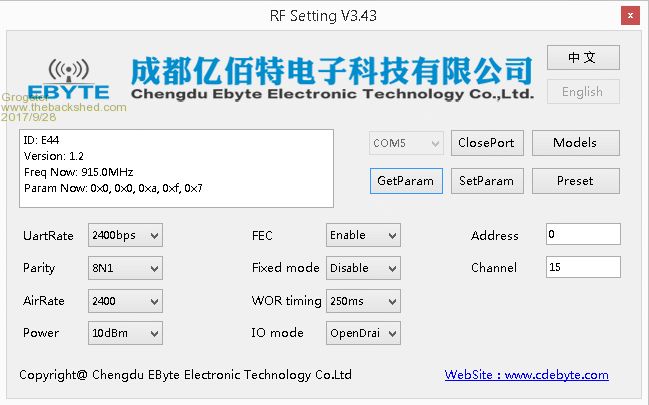649x405 pixels.
Task: Toggle the FEC Enable dropdown
Action: pos(363,235)
